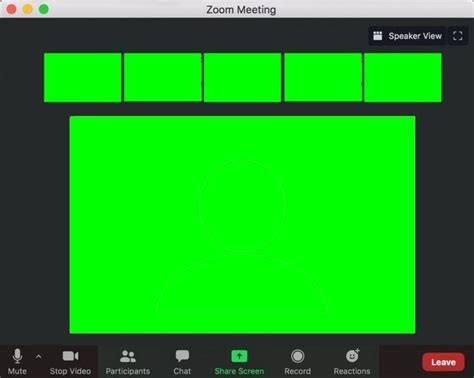Stop Video camera
The image size is (474, 378).
70,362
